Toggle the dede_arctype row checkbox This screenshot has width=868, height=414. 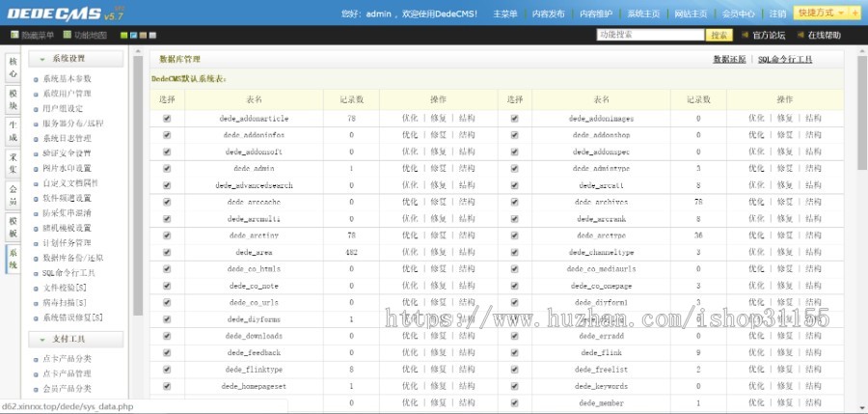click(x=515, y=235)
